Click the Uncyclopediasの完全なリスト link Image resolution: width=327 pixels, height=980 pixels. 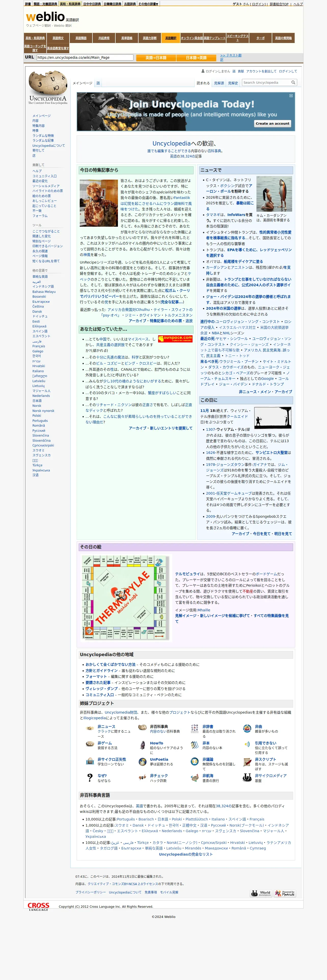[x=186, y=854]
